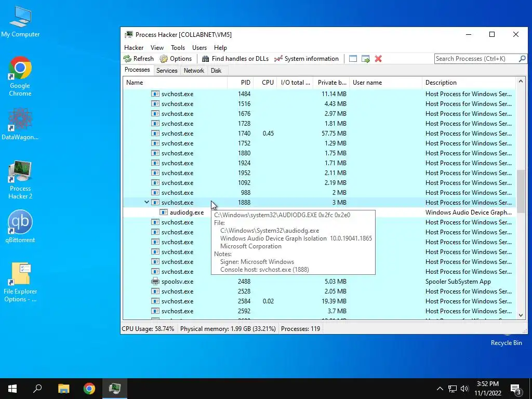The height and width of the screenshot is (399, 532).
Task: Open the qBittorrent desktop shortcut
Action: click(20, 227)
